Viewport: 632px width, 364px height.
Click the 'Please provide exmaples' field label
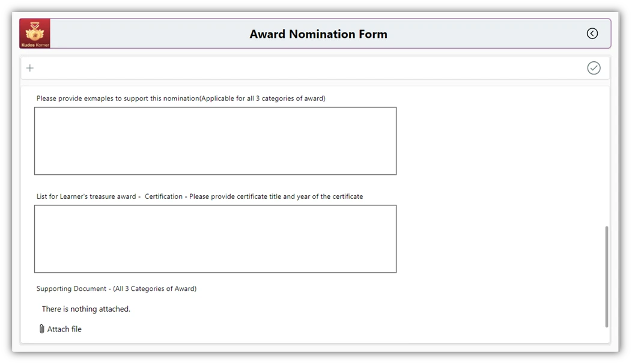pos(181,99)
